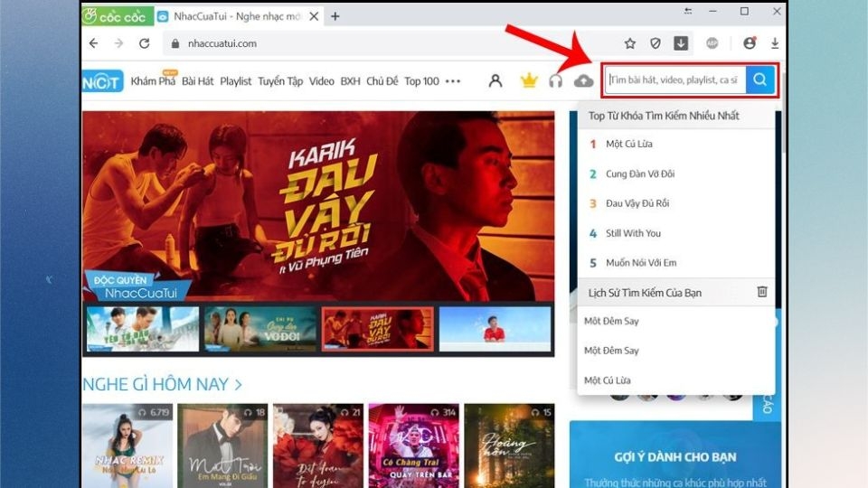Bookmark page with the star icon
868x488 pixels.
pyautogui.click(x=630, y=43)
